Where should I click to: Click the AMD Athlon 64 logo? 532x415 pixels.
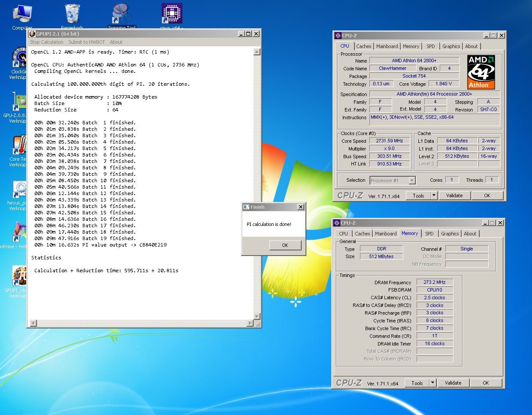coord(481,72)
